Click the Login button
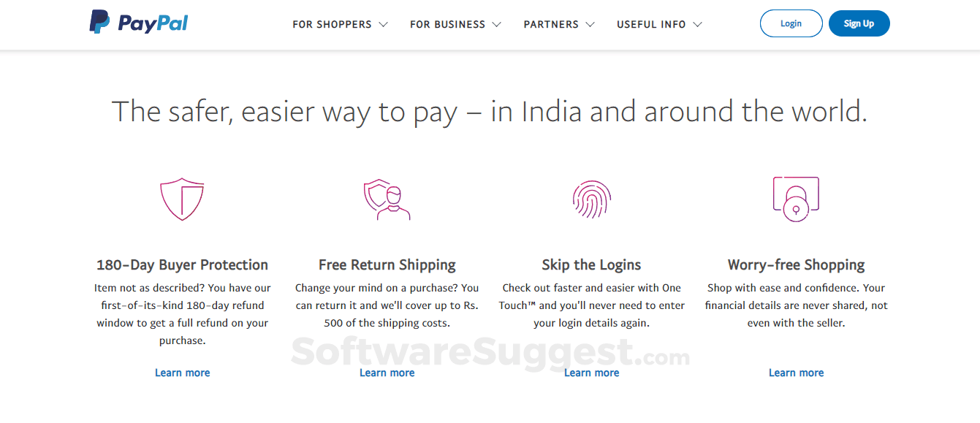 coord(791,23)
